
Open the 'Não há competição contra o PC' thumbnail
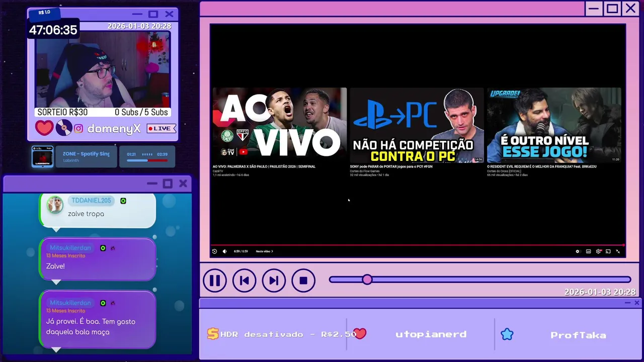(x=417, y=125)
